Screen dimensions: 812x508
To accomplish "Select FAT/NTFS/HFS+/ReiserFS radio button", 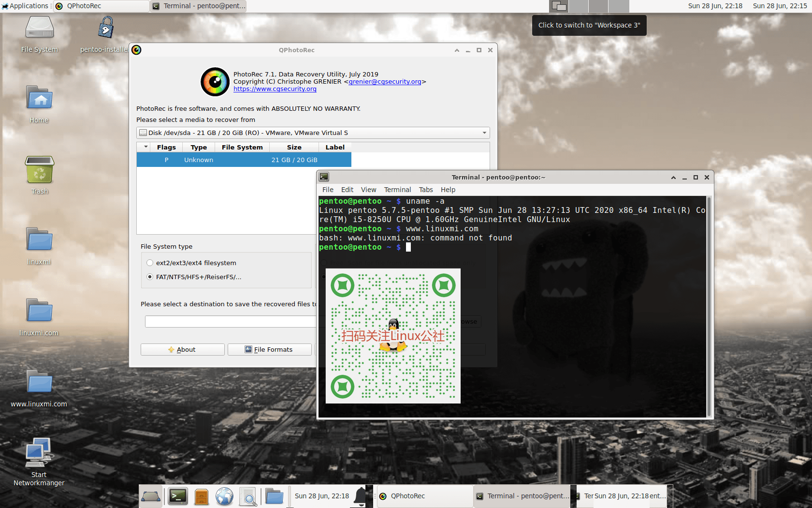I will (150, 277).
